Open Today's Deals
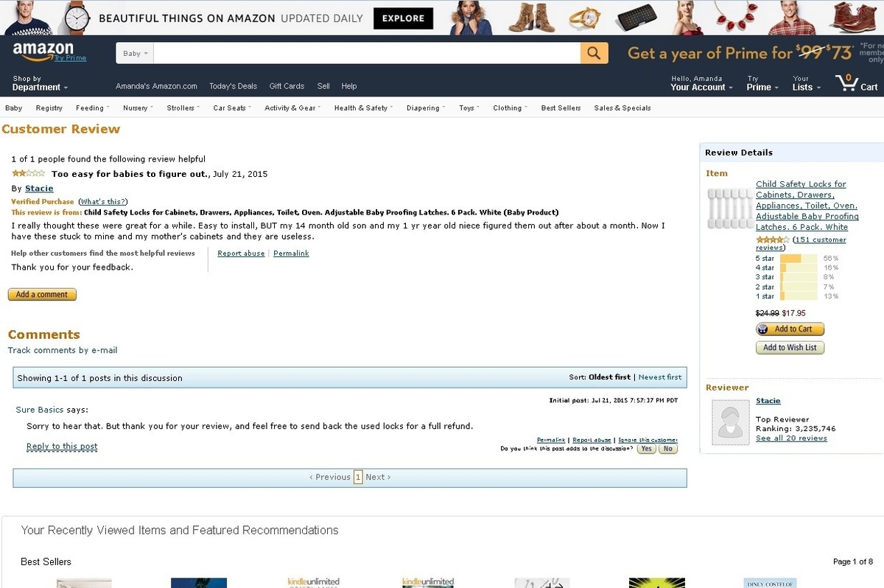This screenshot has height=588, width=884. (x=233, y=86)
